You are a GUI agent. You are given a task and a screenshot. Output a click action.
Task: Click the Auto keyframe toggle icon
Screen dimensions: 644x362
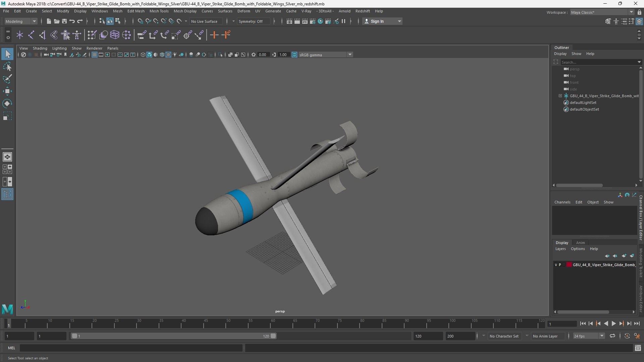(x=627, y=336)
